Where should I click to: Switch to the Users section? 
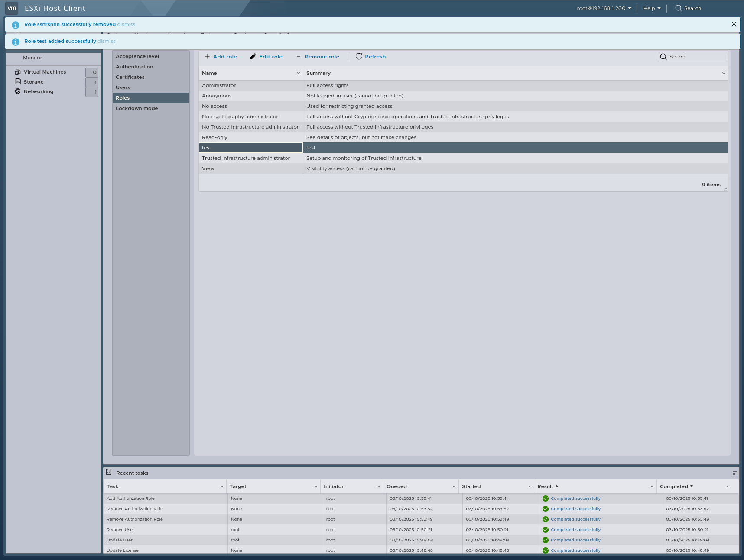pos(123,87)
